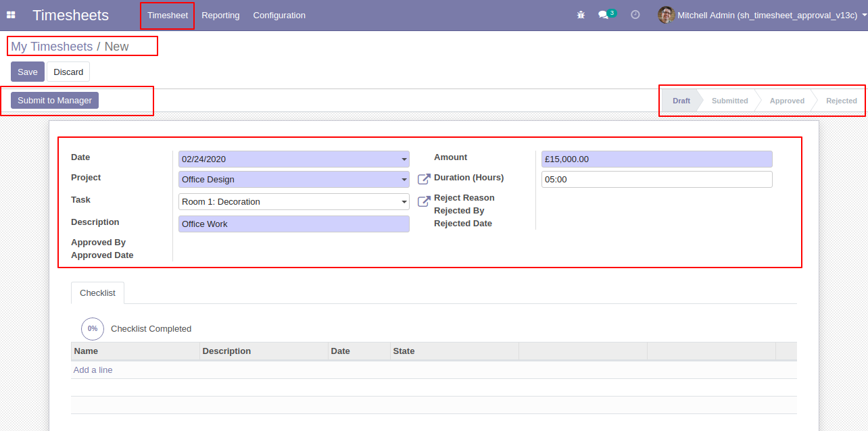Select the Checklist tab
Viewport: 868px width, 431px height.
coord(97,293)
